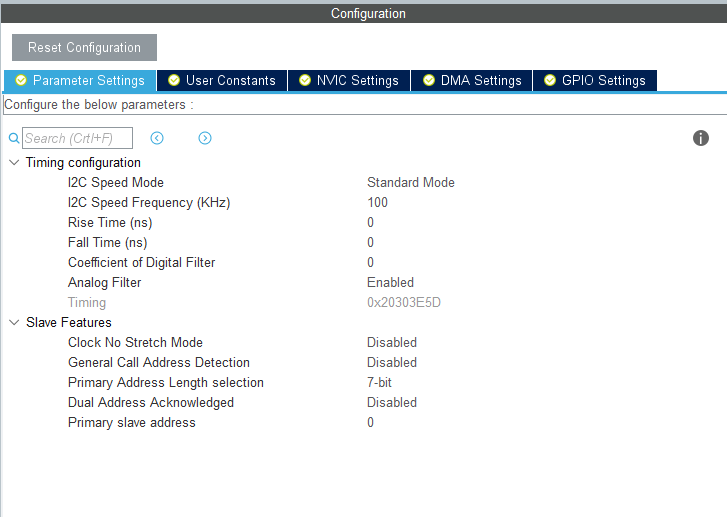Select the I2C Speed Frequency (KHz) label
Screen dimensions: 727x517
pos(149,203)
